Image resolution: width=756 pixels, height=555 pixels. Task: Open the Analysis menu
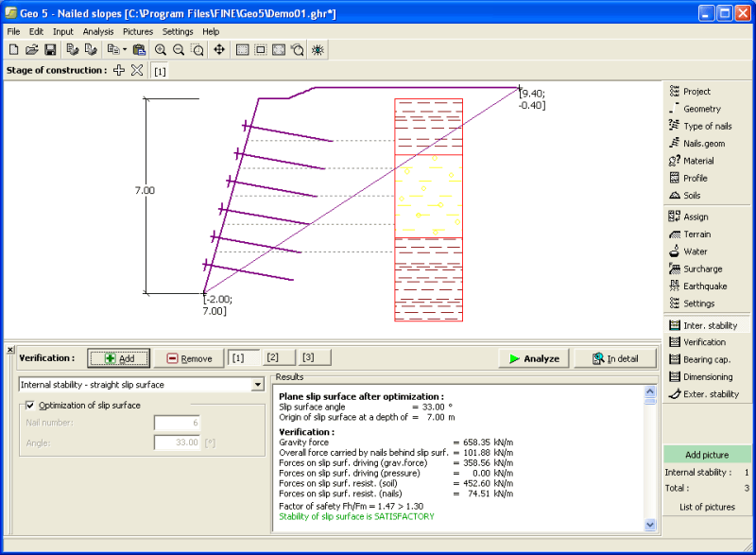coord(98,32)
